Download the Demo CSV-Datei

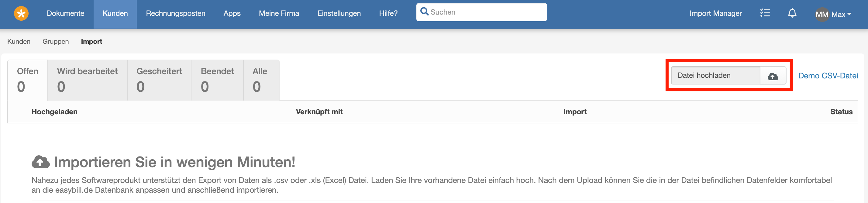[x=828, y=76]
